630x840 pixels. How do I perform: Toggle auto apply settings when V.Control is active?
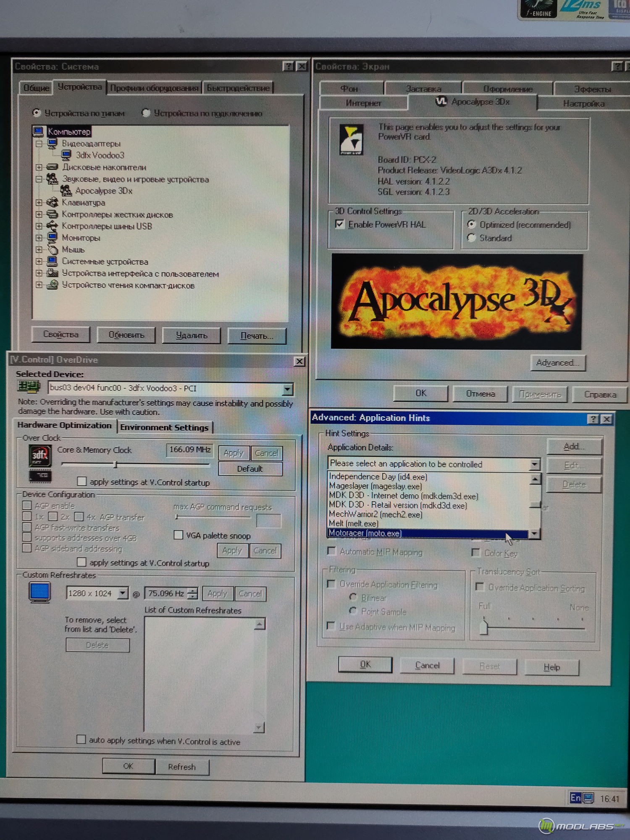pos(81,740)
